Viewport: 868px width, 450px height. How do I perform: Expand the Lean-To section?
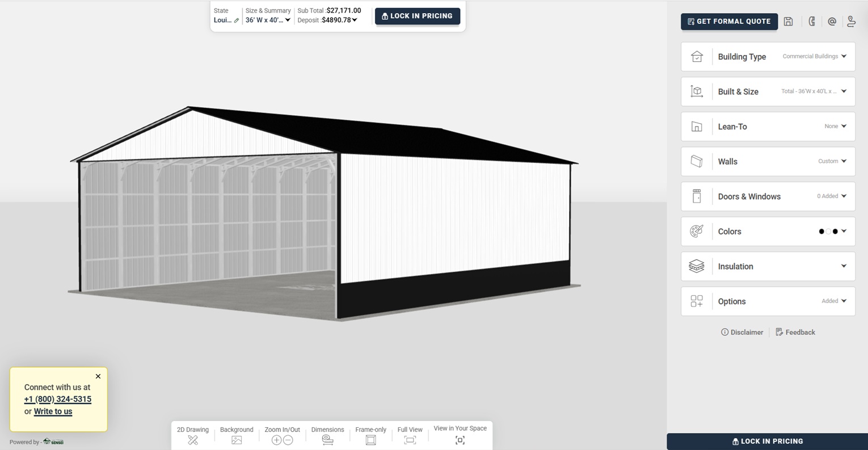click(x=768, y=127)
